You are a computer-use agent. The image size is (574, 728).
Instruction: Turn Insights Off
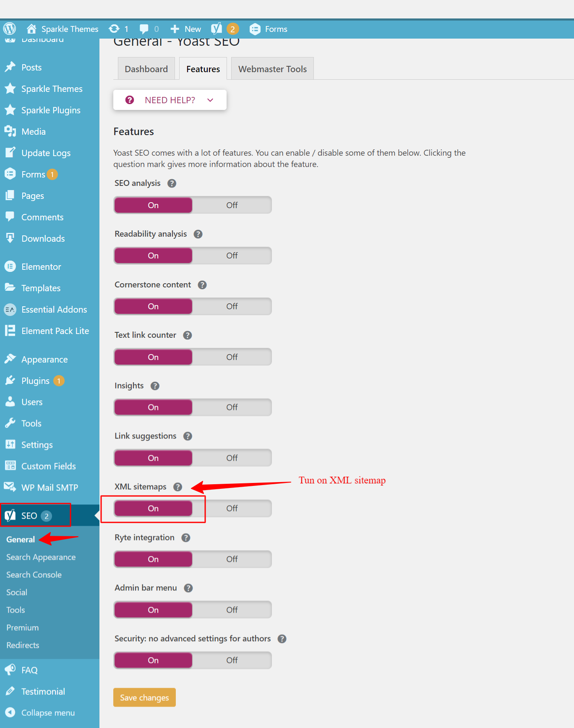point(232,407)
